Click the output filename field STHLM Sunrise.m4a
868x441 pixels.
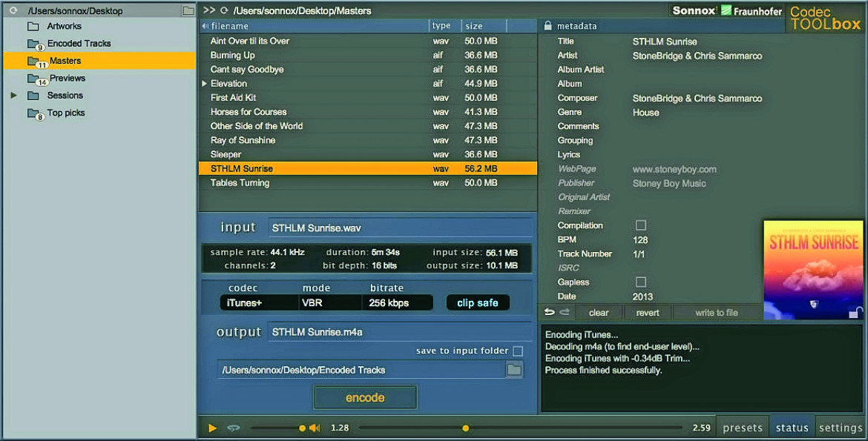coord(400,332)
